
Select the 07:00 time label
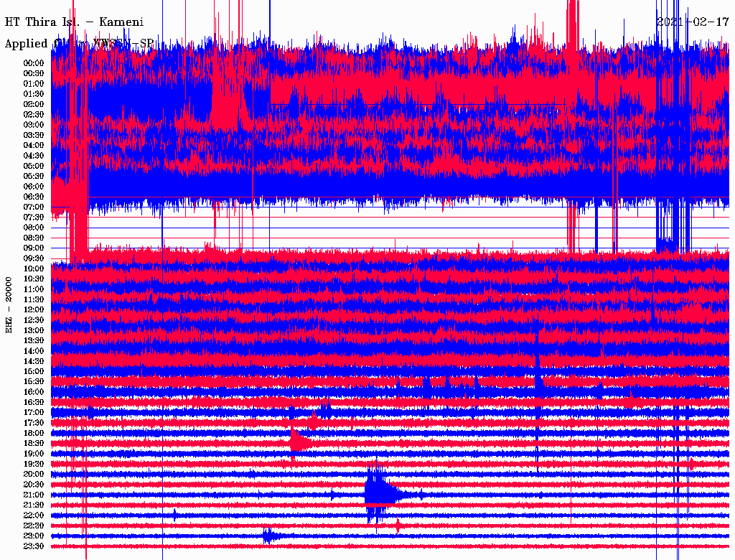34,207
